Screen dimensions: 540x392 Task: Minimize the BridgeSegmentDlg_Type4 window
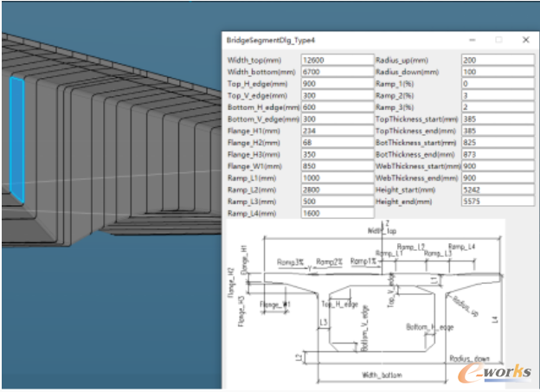(472, 40)
